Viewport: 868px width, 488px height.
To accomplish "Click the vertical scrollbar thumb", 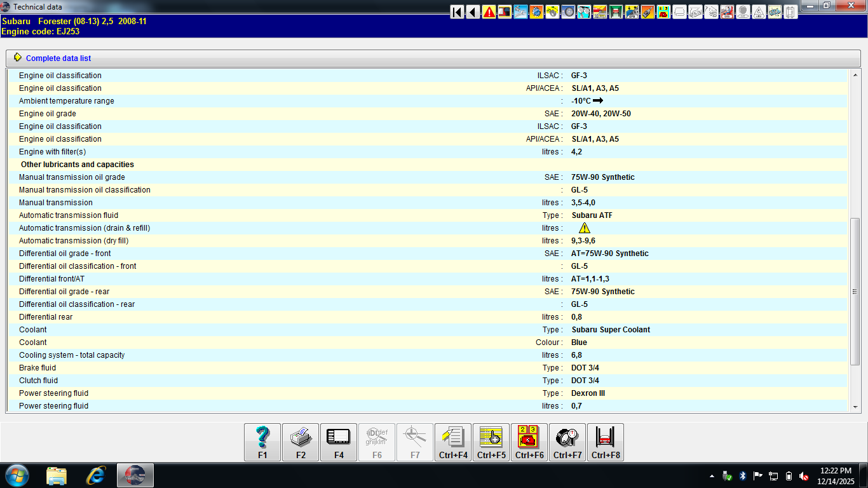I will point(855,291).
